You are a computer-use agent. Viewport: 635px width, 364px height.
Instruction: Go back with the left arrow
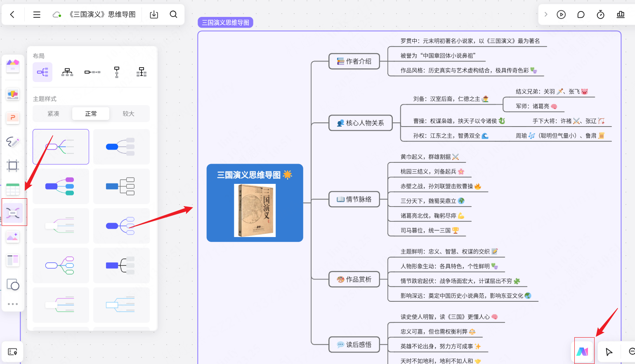tap(12, 14)
